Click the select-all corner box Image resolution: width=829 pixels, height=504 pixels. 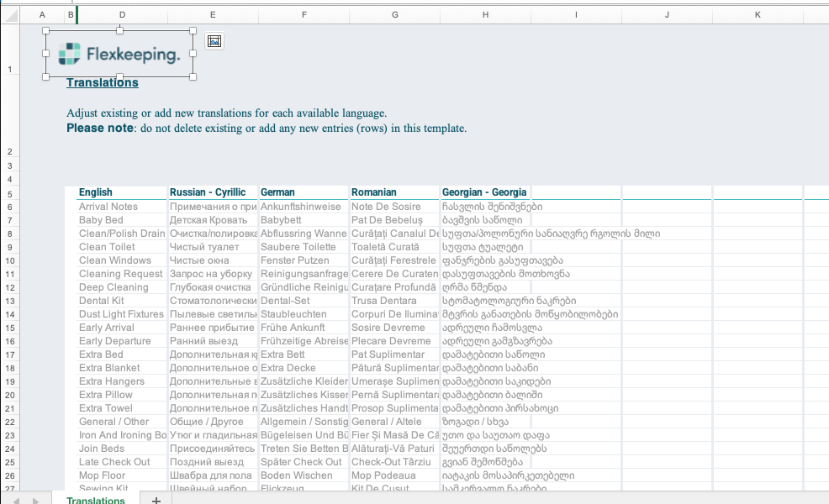[x=10, y=15]
